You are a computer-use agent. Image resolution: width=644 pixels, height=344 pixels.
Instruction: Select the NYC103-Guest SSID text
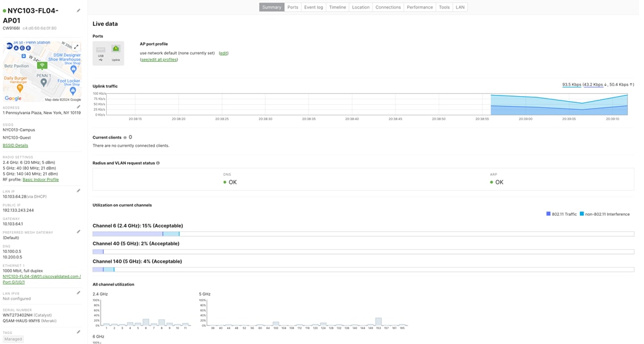[x=17, y=137]
